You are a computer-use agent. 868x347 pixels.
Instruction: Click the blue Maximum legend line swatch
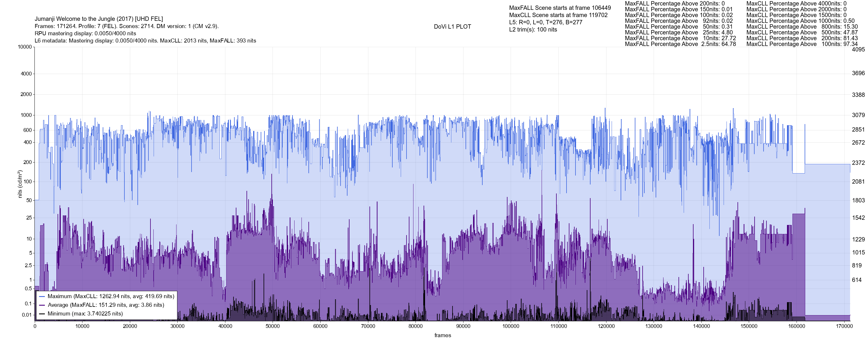tap(42, 296)
